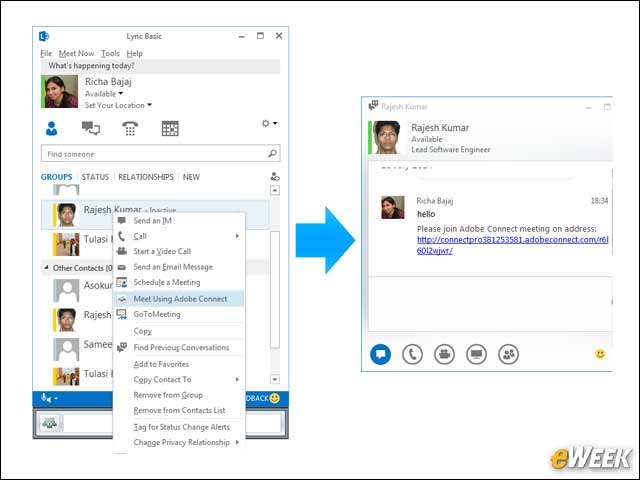Click the Lync logo icon in title bar
Viewport: 640px width, 480px height.
click(x=44, y=36)
